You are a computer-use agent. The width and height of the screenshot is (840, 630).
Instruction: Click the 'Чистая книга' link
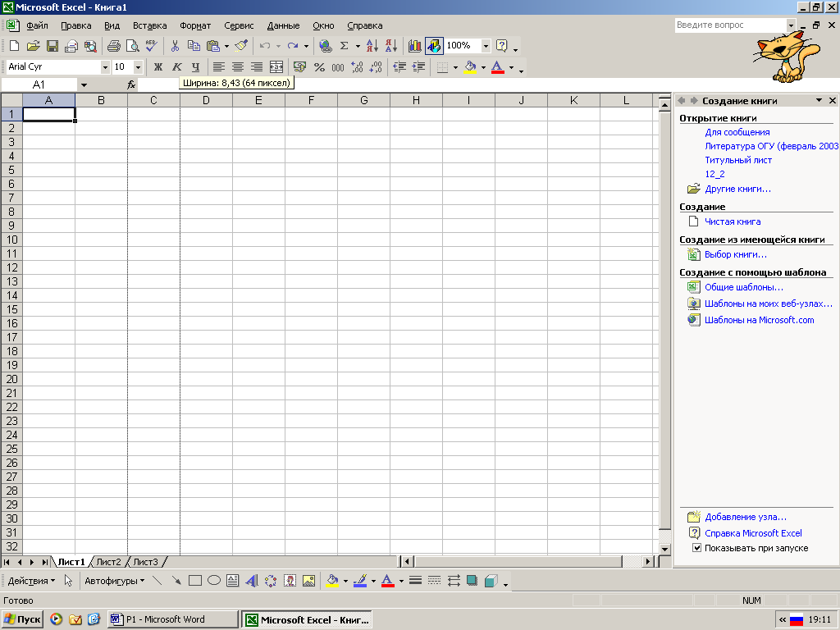tap(733, 221)
